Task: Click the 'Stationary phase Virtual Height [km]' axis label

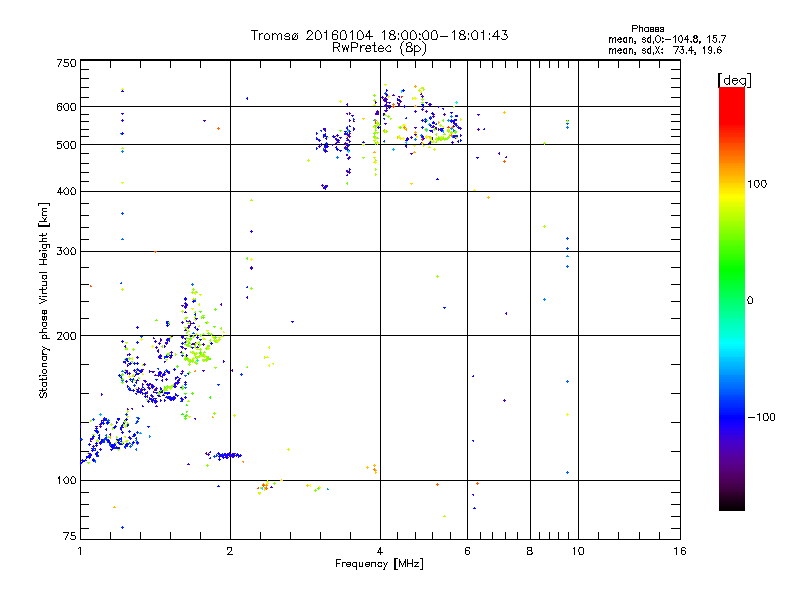Action: (44, 301)
